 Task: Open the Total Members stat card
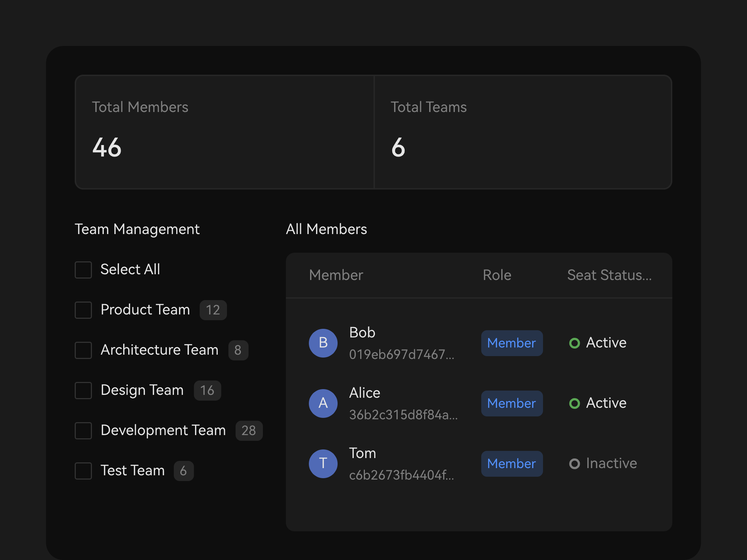(x=225, y=132)
